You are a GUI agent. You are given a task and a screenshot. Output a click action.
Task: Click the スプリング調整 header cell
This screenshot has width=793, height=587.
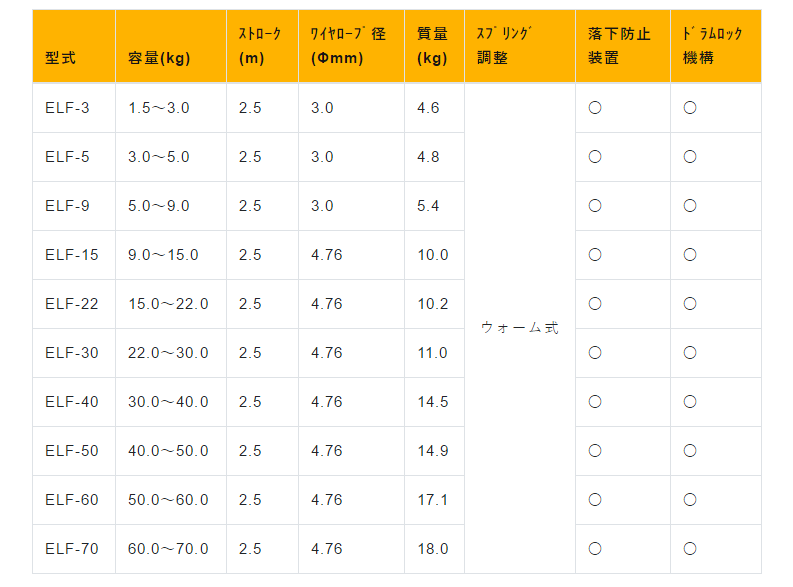[x=520, y=46]
